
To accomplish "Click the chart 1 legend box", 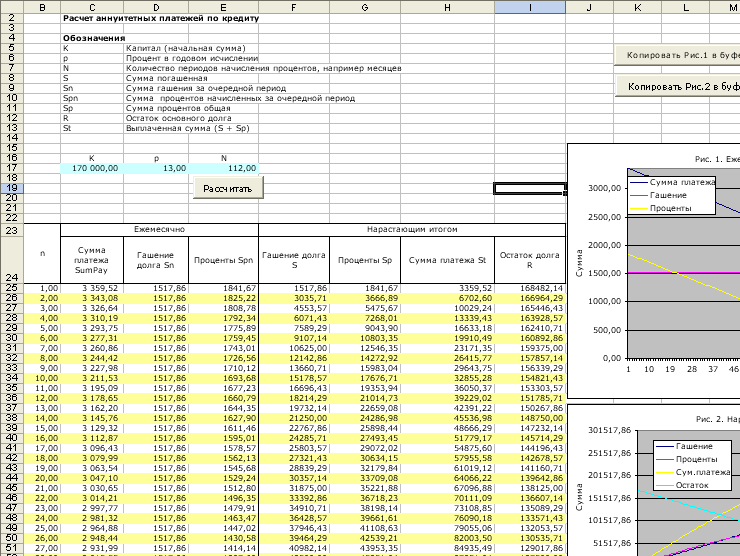I will pos(671,195).
